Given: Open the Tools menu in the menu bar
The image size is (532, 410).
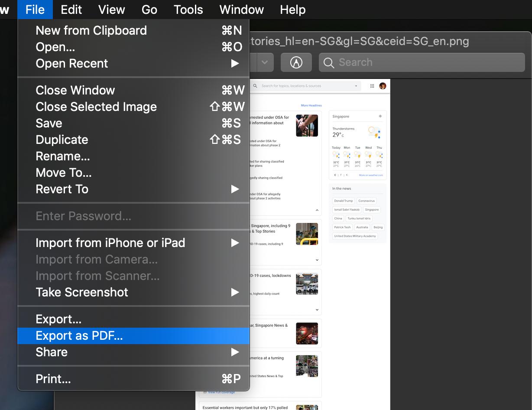Looking at the screenshot, I should pyautogui.click(x=188, y=10).
